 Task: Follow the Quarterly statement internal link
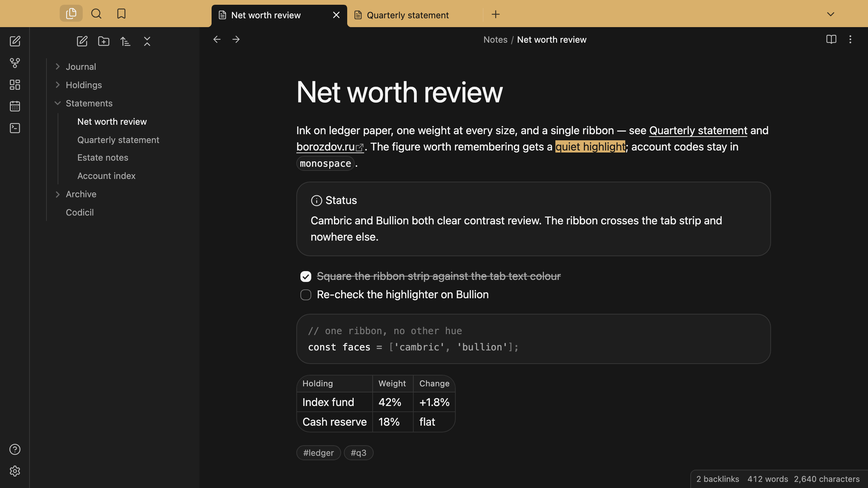(x=698, y=130)
